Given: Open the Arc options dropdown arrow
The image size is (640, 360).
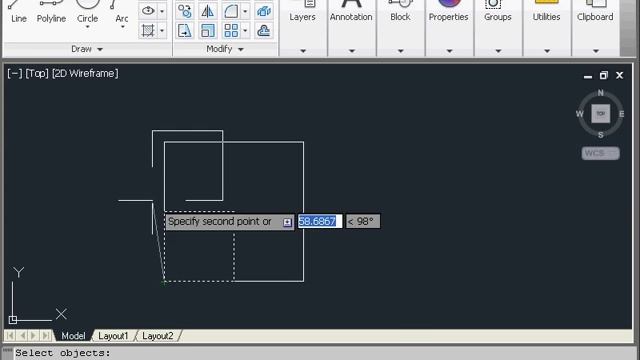Looking at the screenshot, I should coord(122,27).
